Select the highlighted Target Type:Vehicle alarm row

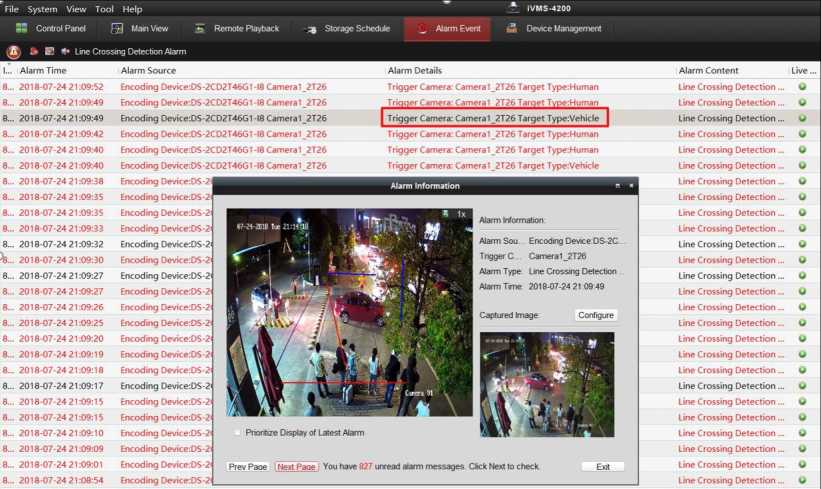click(x=494, y=118)
